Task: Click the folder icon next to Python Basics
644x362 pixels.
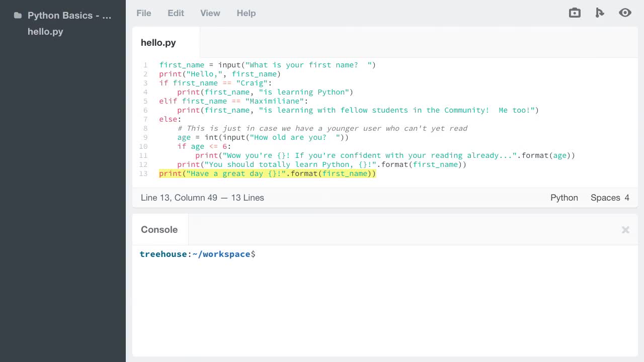Action: coord(17,16)
